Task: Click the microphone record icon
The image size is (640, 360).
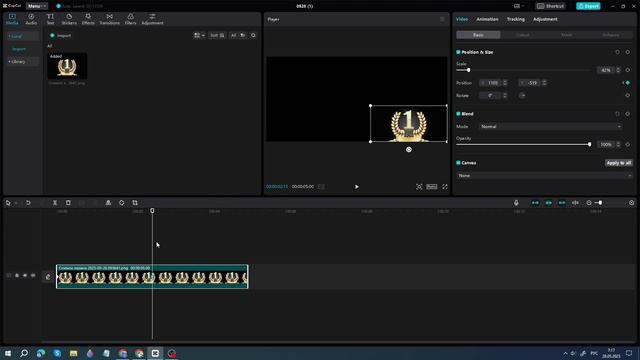Action: click(516, 203)
